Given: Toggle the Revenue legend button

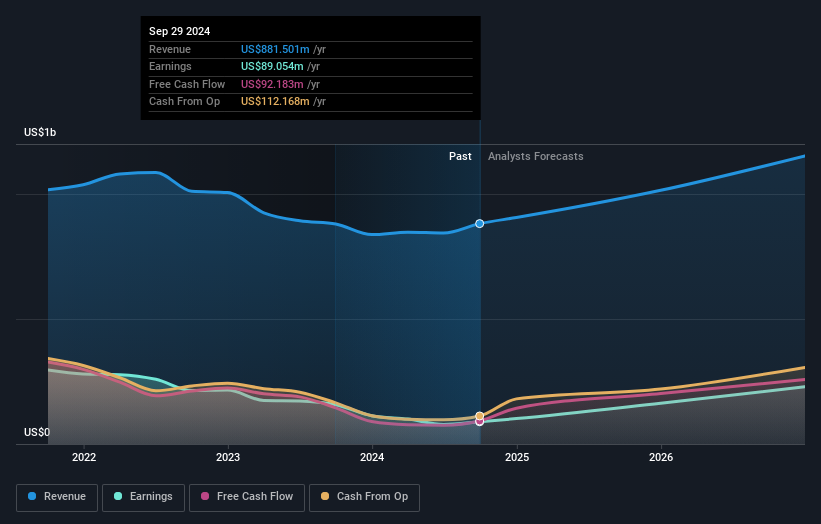Looking at the screenshot, I should point(57,497).
